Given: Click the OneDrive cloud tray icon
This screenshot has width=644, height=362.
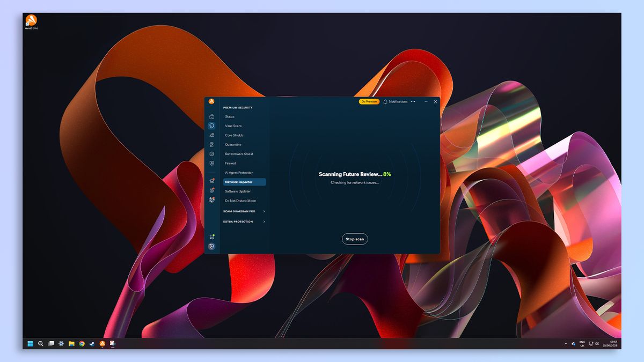Looking at the screenshot, I should (x=573, y=344).
